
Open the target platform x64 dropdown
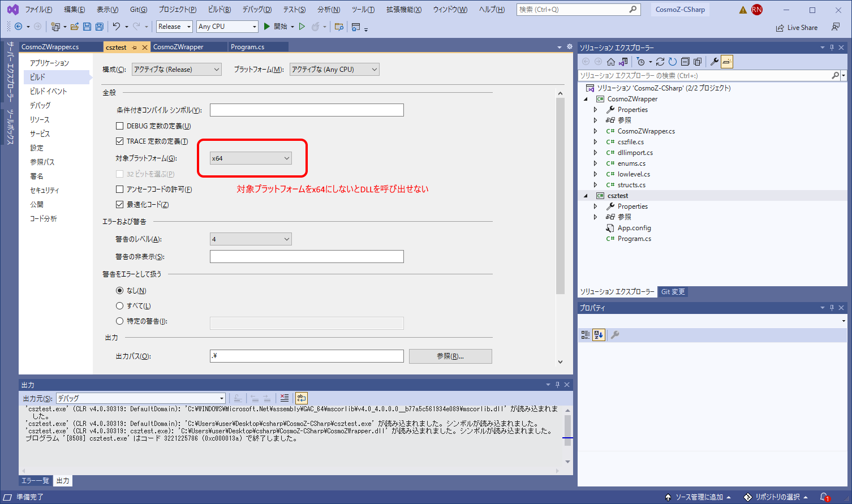tap(251, 158)
